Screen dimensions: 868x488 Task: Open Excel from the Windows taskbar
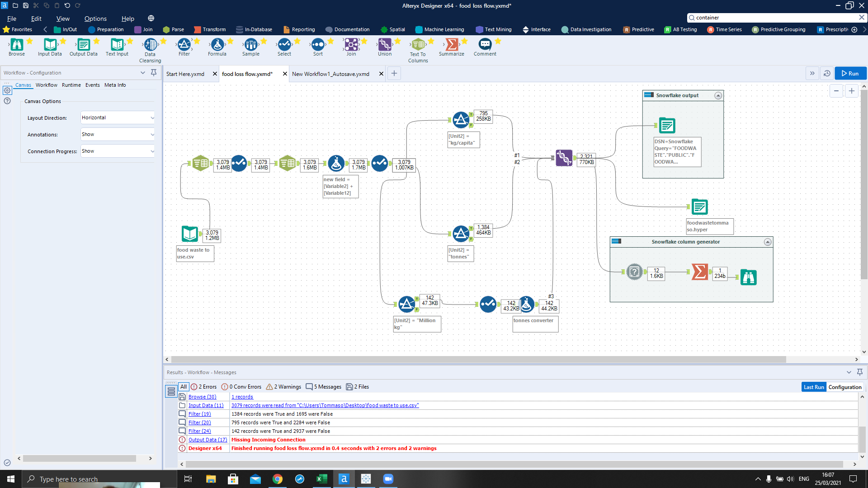(322, 479)
